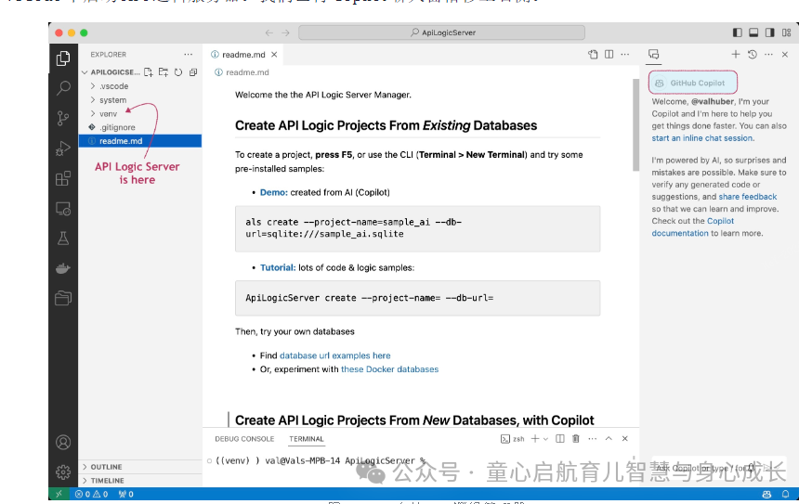Open the Project Manager folders view
The height and width of the screenshot is (504, 812).
[63, 298]
